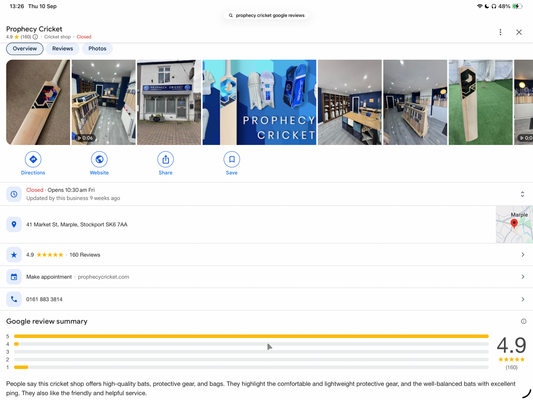Open the Make appointment row chevron
Screen dimensions: 533x400
point(523,277)
